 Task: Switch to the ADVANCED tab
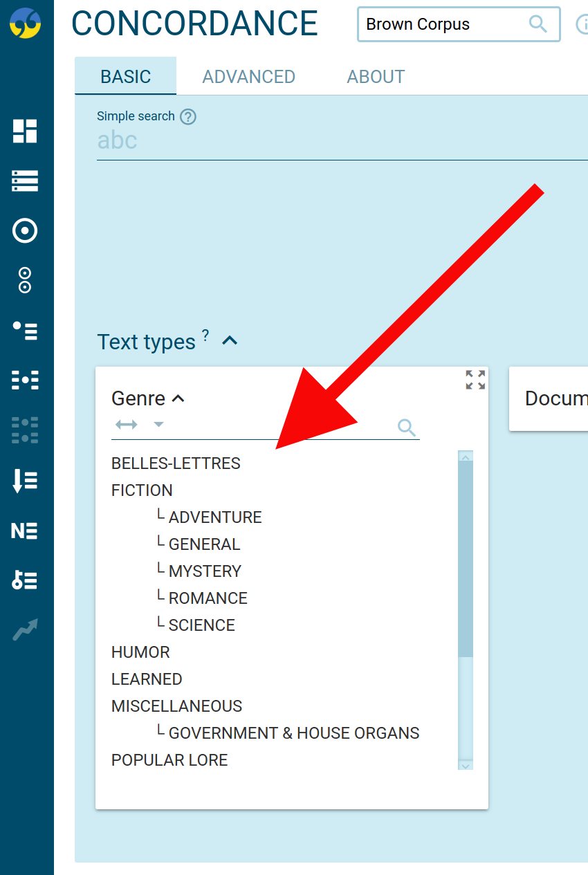tap(248, 76)
